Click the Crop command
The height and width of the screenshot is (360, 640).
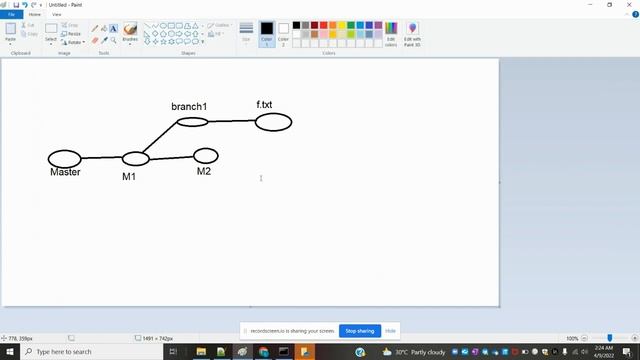[70, 25]
